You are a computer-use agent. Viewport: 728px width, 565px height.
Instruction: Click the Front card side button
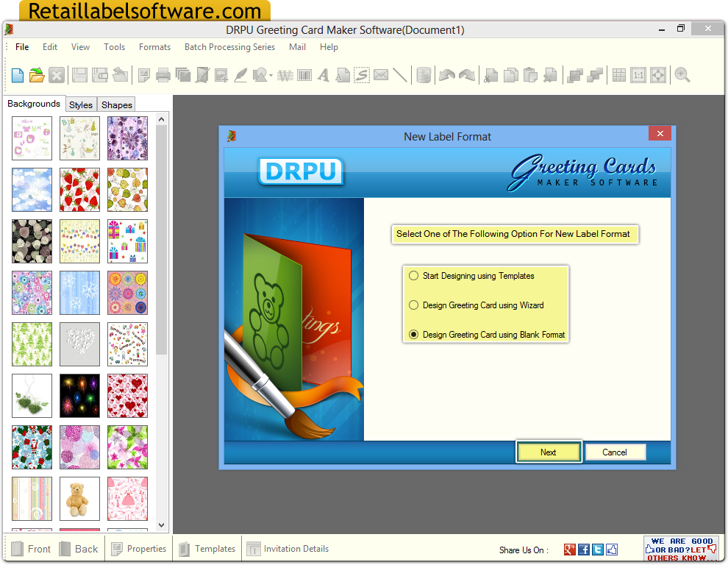(x=31, y=549)
